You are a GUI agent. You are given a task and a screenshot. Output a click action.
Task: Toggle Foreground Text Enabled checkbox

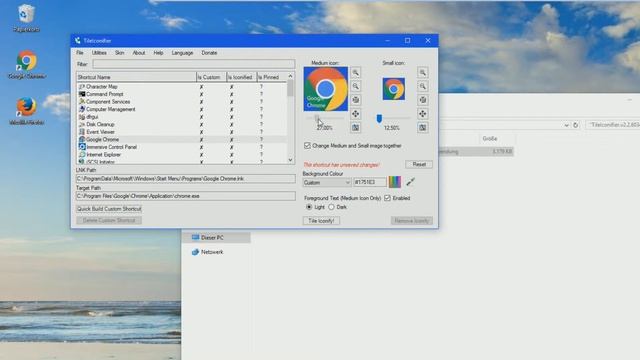point(387,198)
